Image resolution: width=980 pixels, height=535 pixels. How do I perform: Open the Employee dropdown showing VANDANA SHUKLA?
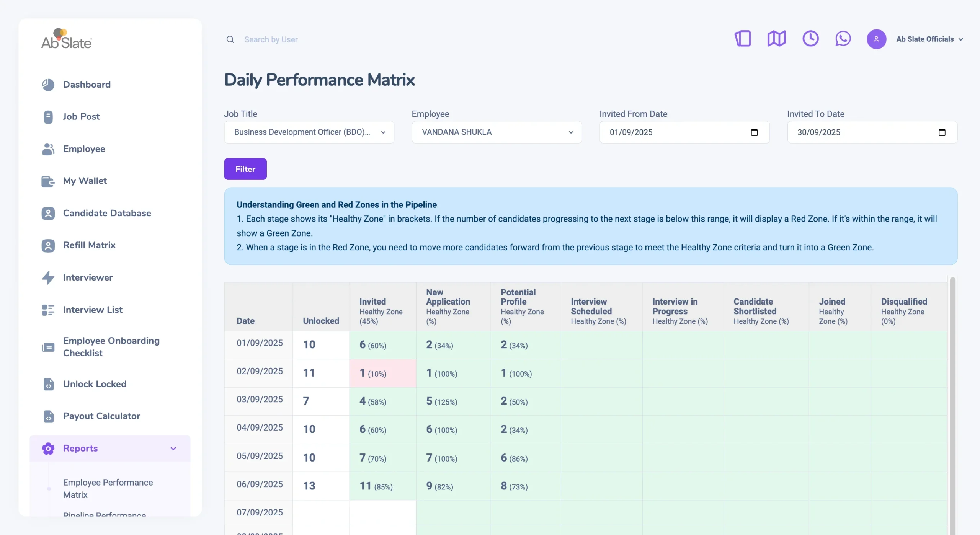[497, 132]
